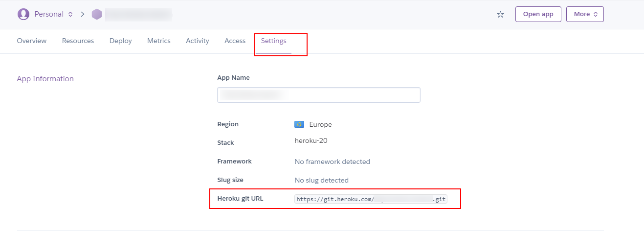The height and width of the screenshot is (231, 644).
Task: Select the Heroku git URL field
Action: pos(371,199)
